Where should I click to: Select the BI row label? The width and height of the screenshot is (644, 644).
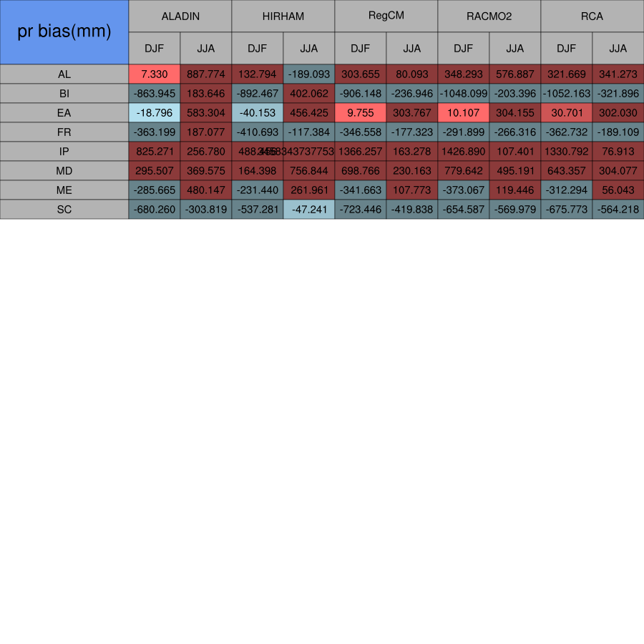pos(64,94)
